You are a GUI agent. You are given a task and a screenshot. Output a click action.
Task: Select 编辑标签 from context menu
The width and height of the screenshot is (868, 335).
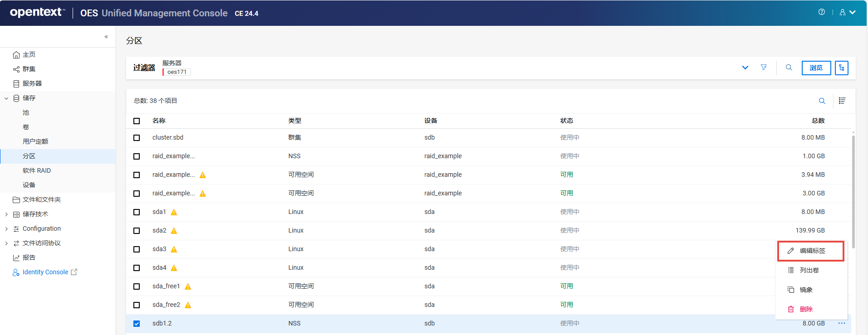click(x=811, y=251)
